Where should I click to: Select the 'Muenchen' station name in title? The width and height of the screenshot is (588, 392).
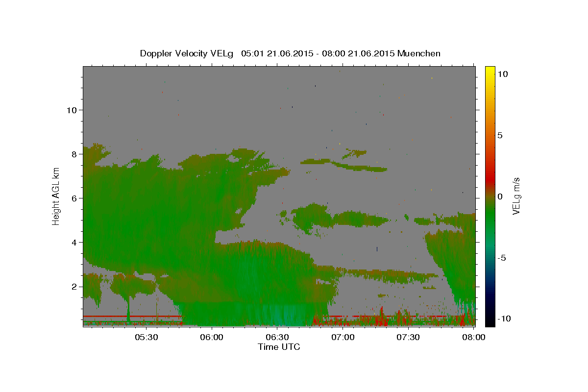[x=419, y=53]
